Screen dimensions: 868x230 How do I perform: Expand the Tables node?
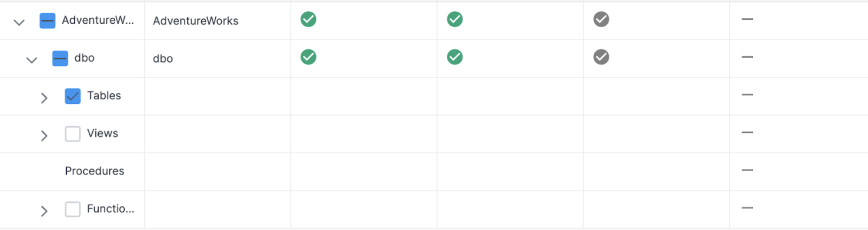click(x=44, y=98)
